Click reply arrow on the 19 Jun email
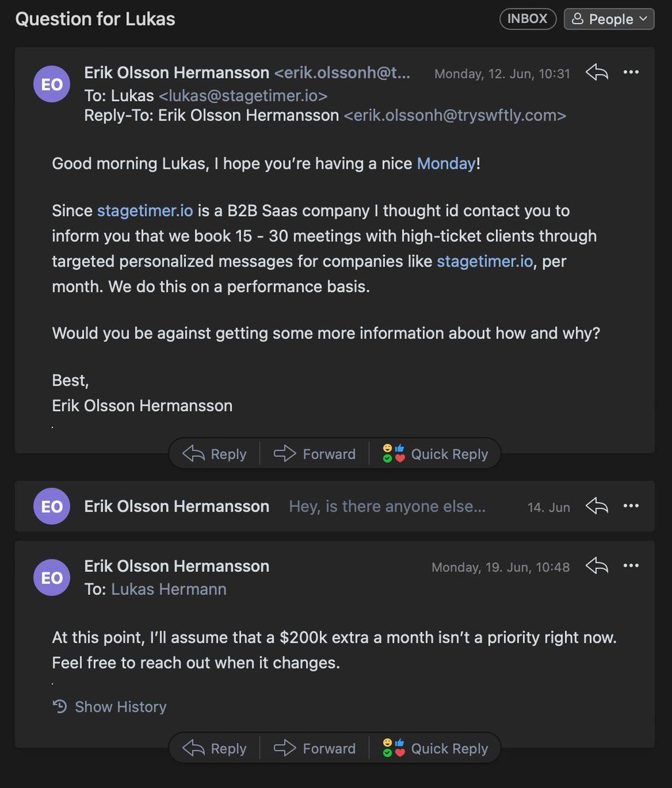Image resolution: width=672 pixels, height=788 pixels. [x=596, y=566]
